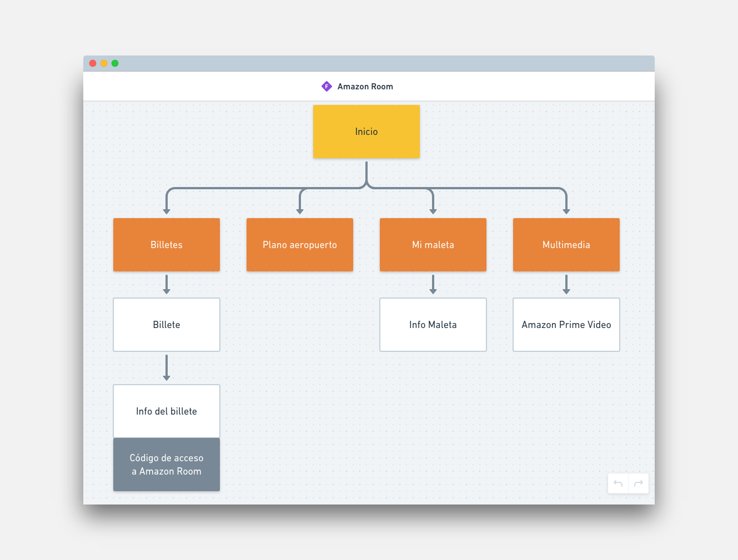
Task: Select the Mi maleta node
Action: [x=433, y=245]
